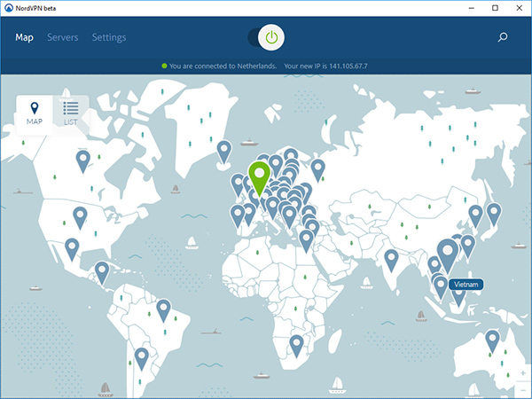
Task: Select the Australia server pin
Action: 492,341
